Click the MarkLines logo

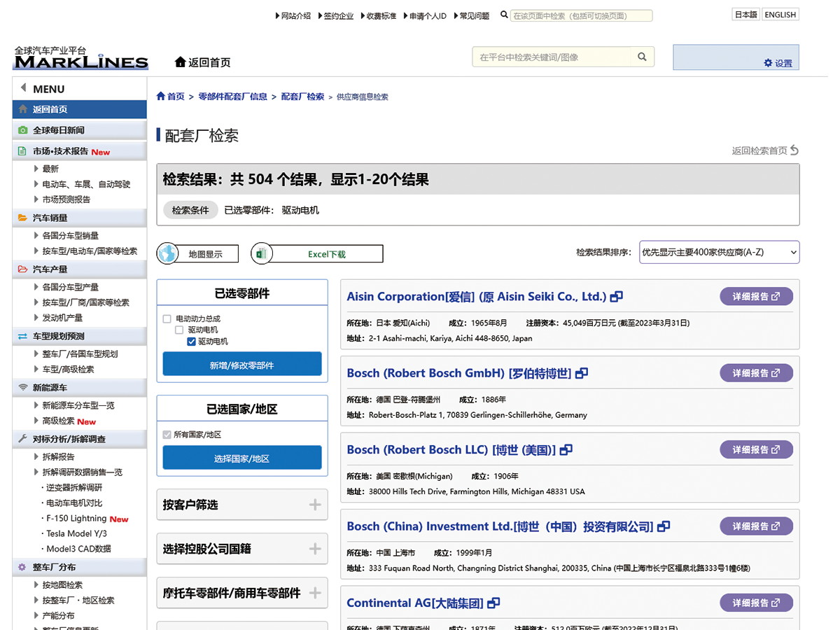(x=81, y=57)
